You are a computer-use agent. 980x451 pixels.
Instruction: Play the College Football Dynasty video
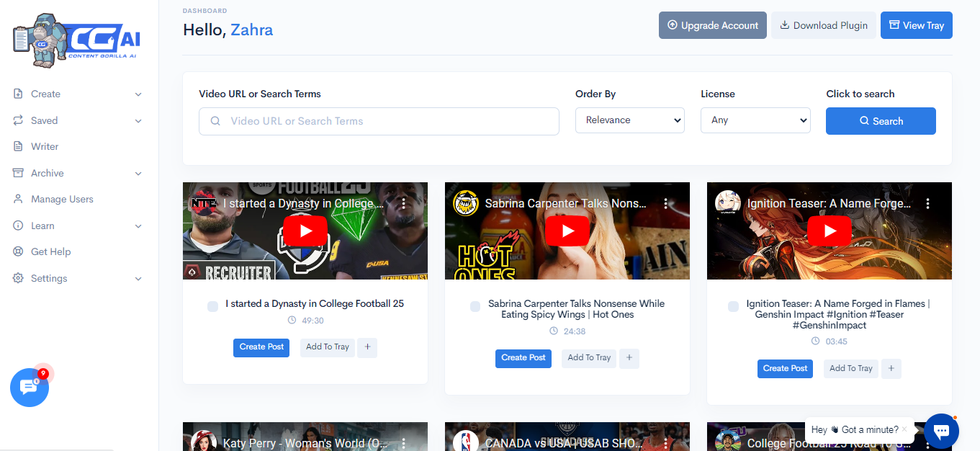pos(305,231)
